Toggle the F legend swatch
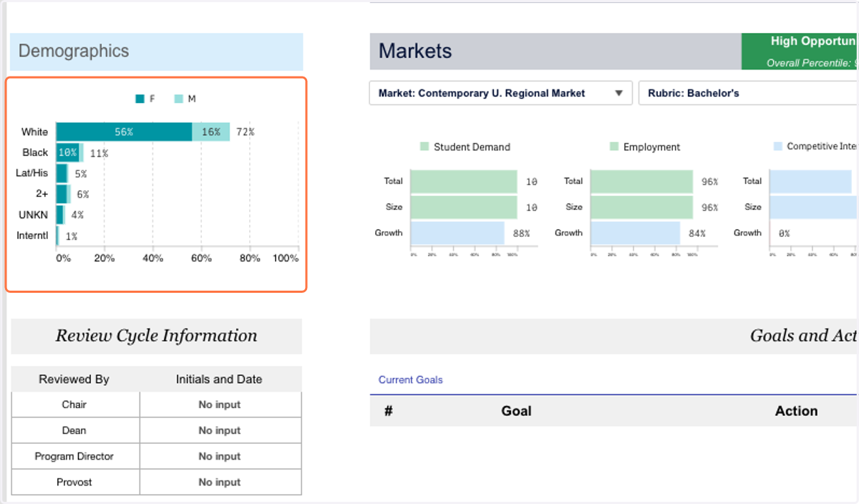859x504 pixels. pos(140,99)
